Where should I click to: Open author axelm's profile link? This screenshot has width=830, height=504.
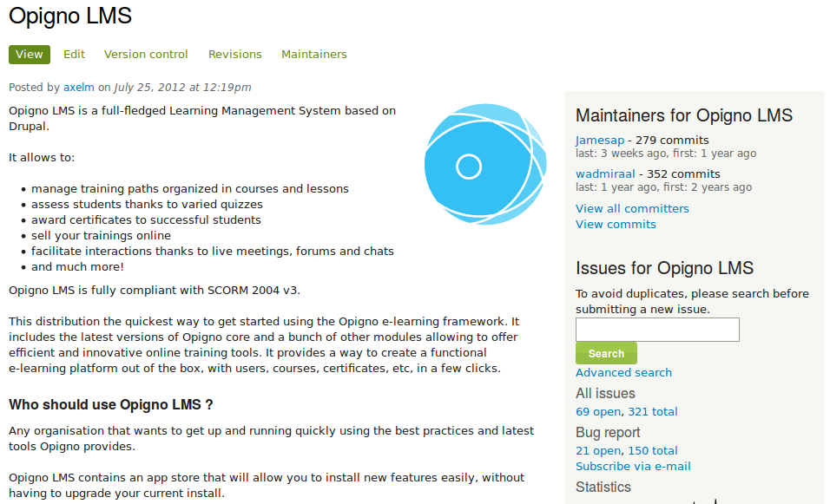[x=78, y=88]
